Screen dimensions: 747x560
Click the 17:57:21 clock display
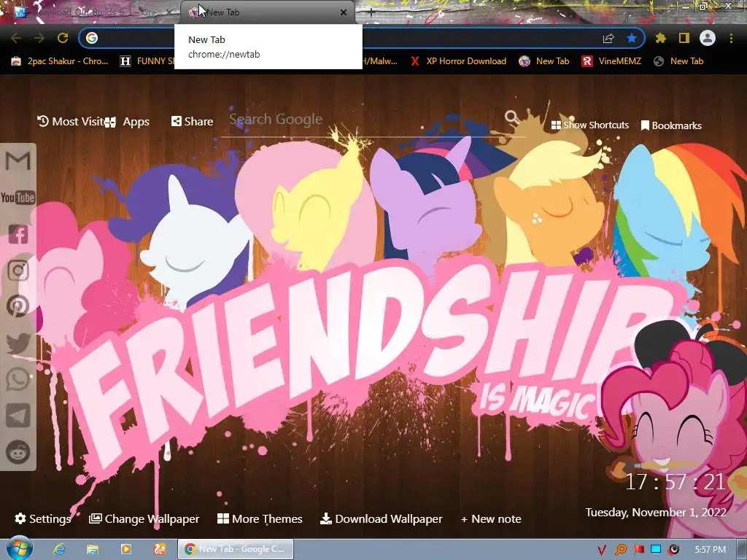[x=675, y=482]
